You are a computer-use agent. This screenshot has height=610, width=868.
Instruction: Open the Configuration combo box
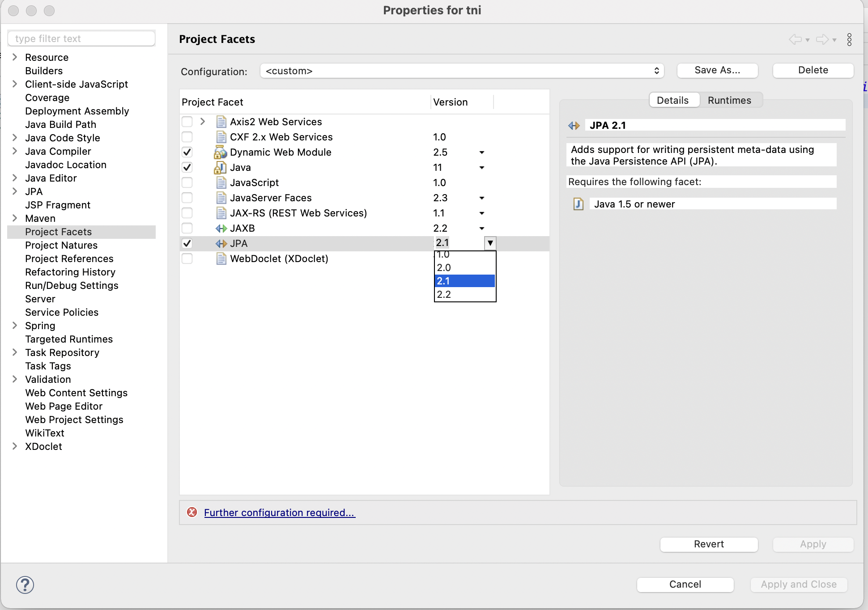(x=462, y=71)
